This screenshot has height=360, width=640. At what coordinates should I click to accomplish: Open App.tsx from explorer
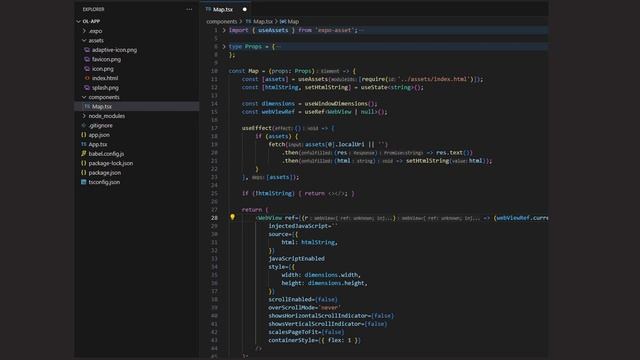click(x=98, y=144)
